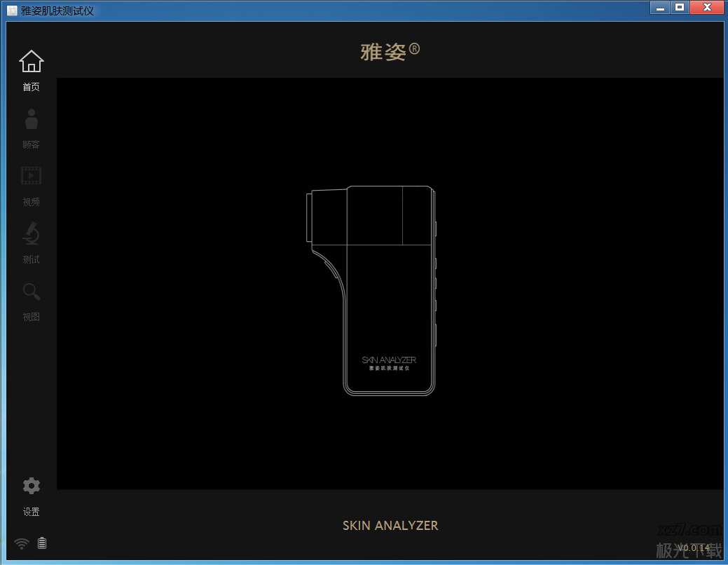This screenshot has height=565, width=728.
Task: Check the battery level status icon
Action: pyautogui.click(x=42, y=543)
